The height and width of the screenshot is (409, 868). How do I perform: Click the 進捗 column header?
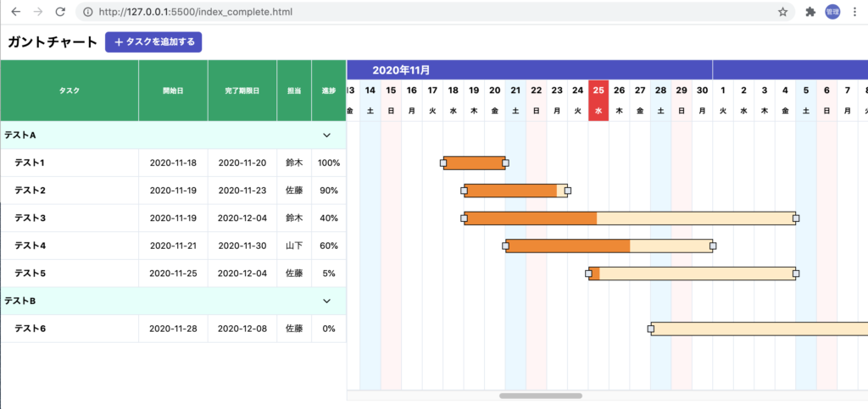click(328, 91)
